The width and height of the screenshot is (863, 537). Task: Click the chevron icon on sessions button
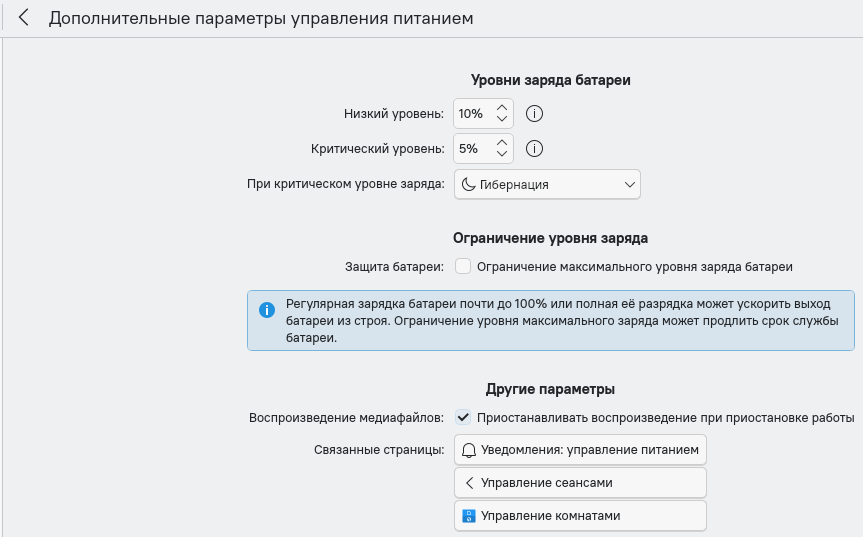click(469, 483)
